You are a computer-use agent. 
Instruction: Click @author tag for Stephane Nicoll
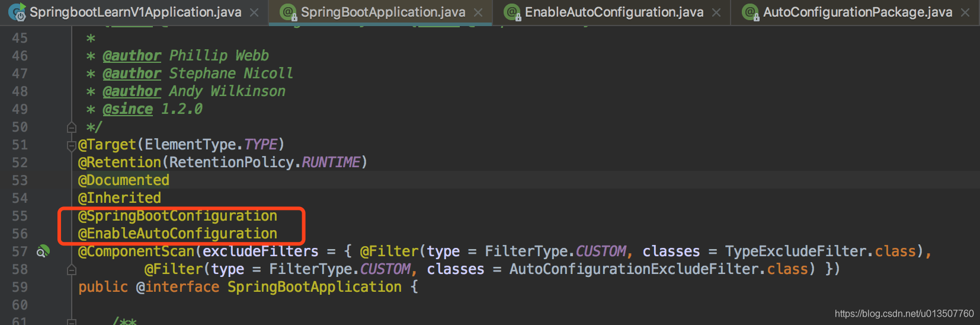point(132,74)
